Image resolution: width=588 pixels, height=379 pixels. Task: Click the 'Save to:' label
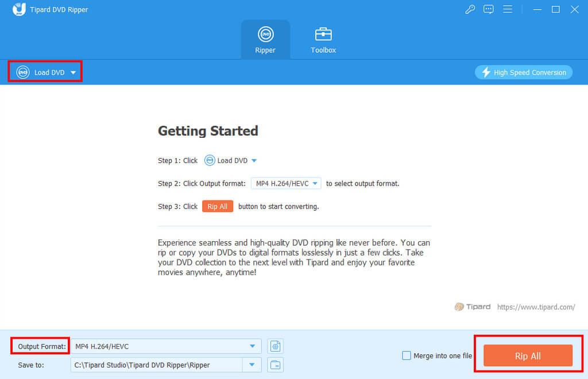(x=31, y=365)
